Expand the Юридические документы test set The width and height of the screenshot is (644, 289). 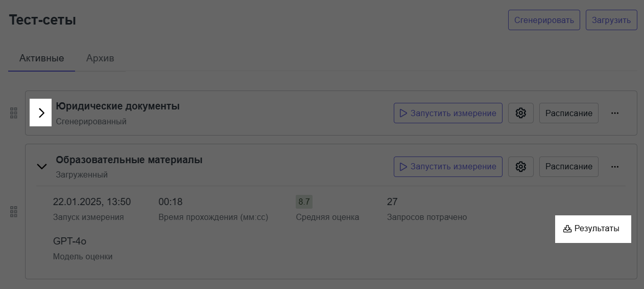41,113
